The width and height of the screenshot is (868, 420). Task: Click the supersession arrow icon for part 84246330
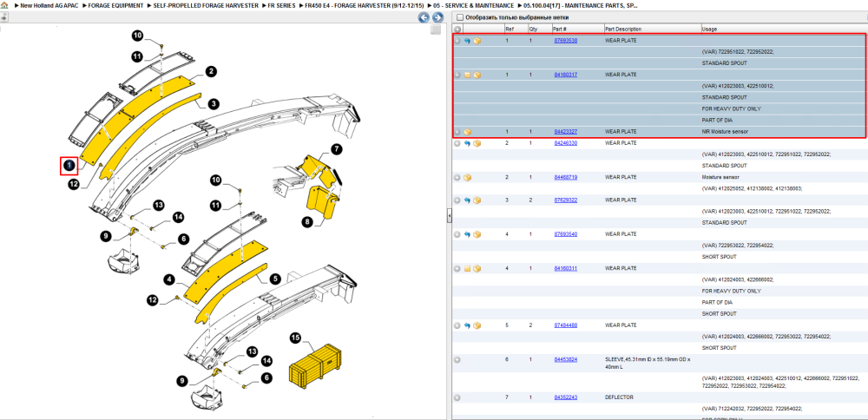467,143
